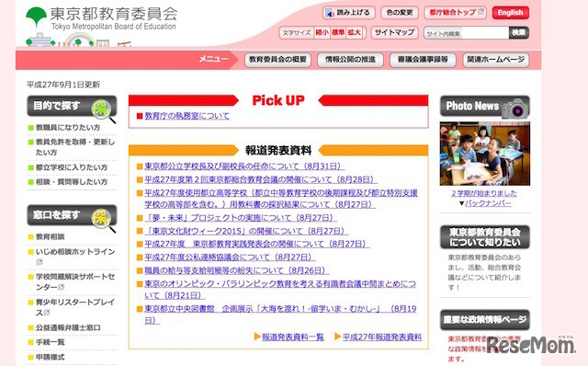The image size is (588, 366).
Task: Set text size to 縮小
Action: coord(322,33)
